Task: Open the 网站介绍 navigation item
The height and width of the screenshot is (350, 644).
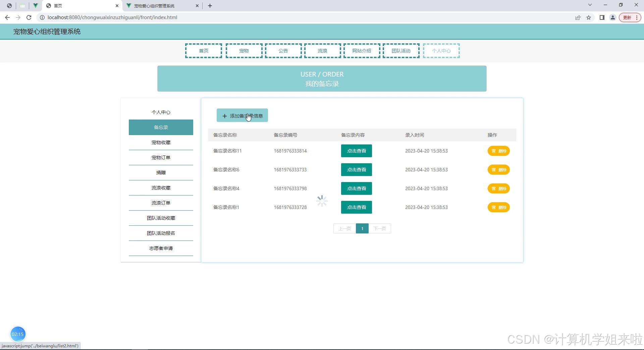Action: click(362, 51)
